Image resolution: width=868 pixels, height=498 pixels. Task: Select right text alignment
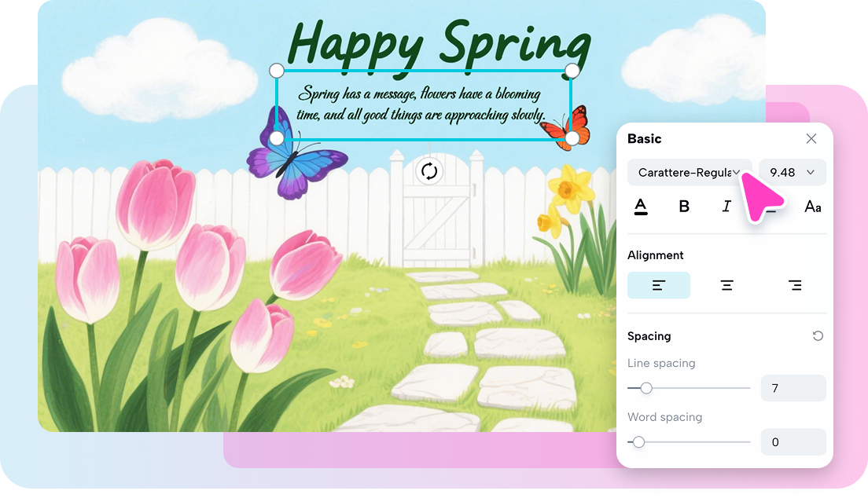pyautogui.click(x=795, y=285)
